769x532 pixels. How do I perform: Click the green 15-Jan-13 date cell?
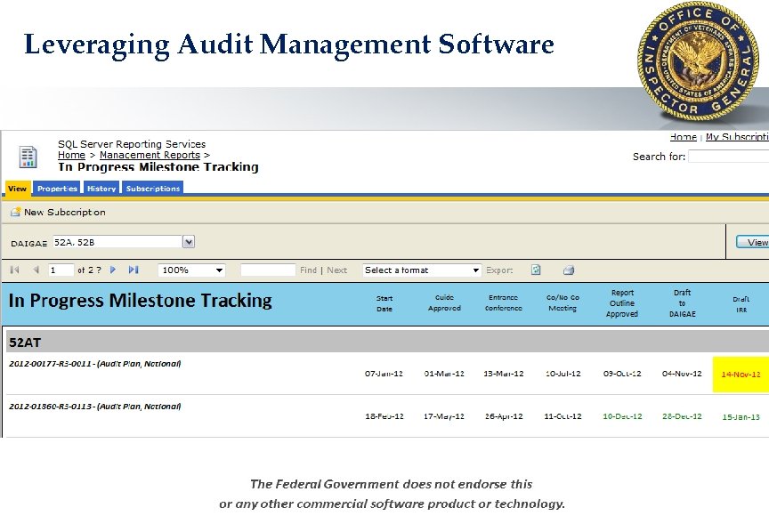[741, 416]
